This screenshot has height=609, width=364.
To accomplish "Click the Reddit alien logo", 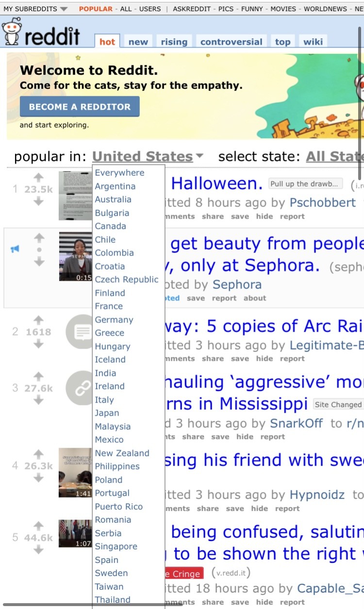I will (12, 31).
